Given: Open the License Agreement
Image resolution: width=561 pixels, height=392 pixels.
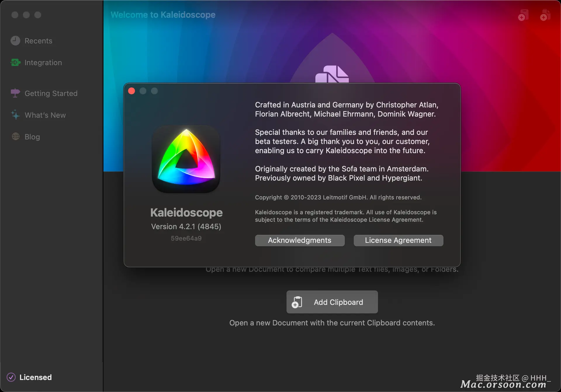Looking at the screenshot, I should coord(398,240).
